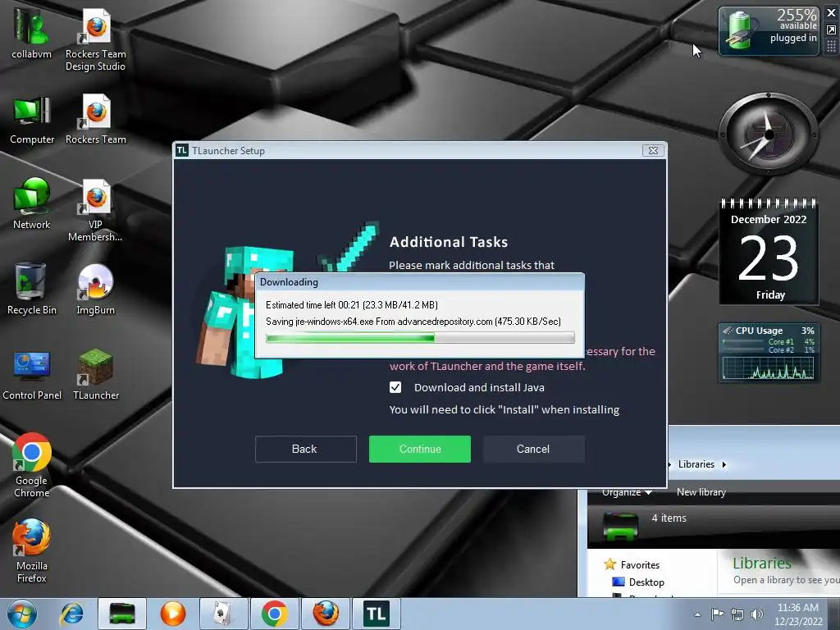This screenshot has width=840, height=630.
Task: Click Libraries in the Explorer address bar
Action: (x=696, y=464)
